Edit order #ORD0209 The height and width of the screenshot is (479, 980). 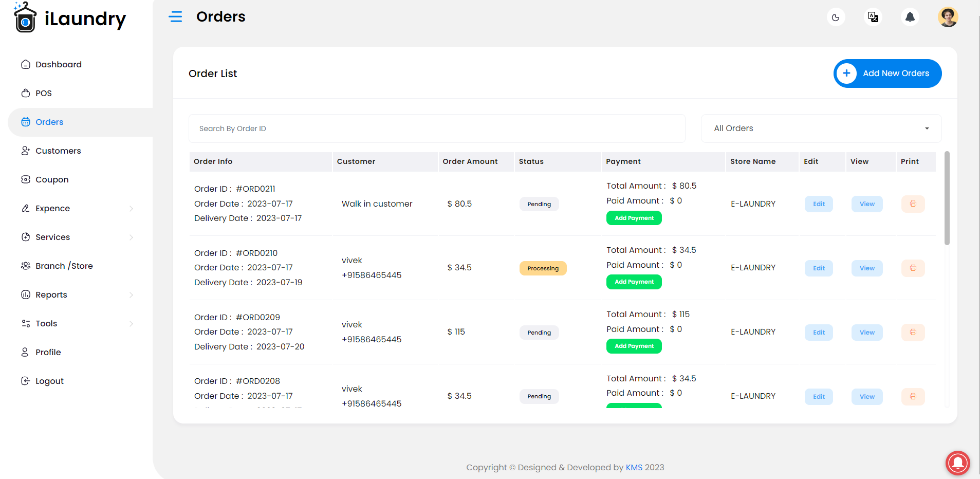[819, 333]
